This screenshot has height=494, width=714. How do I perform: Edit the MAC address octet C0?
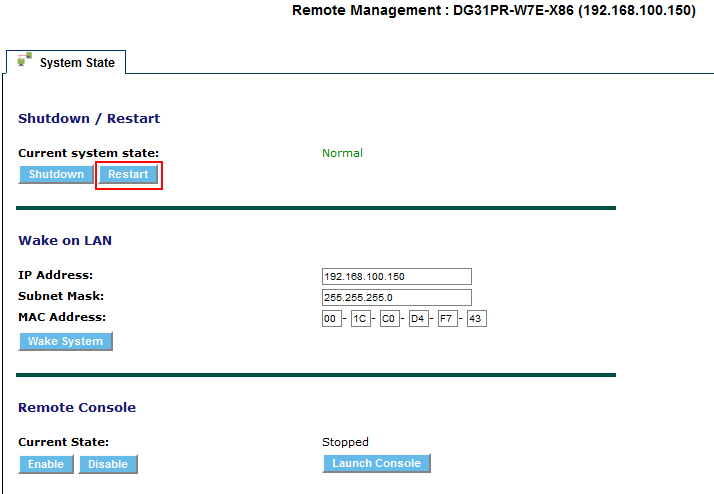point(389,319)
